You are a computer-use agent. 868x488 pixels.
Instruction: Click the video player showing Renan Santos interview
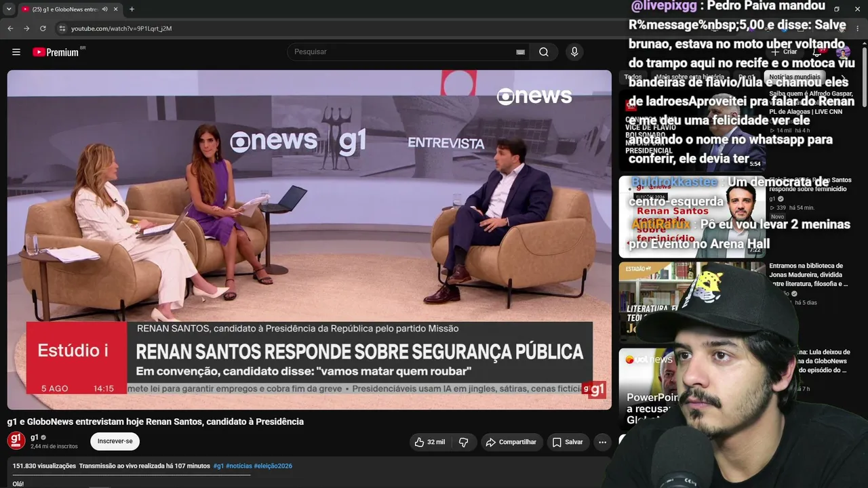[x=309, y=240]
